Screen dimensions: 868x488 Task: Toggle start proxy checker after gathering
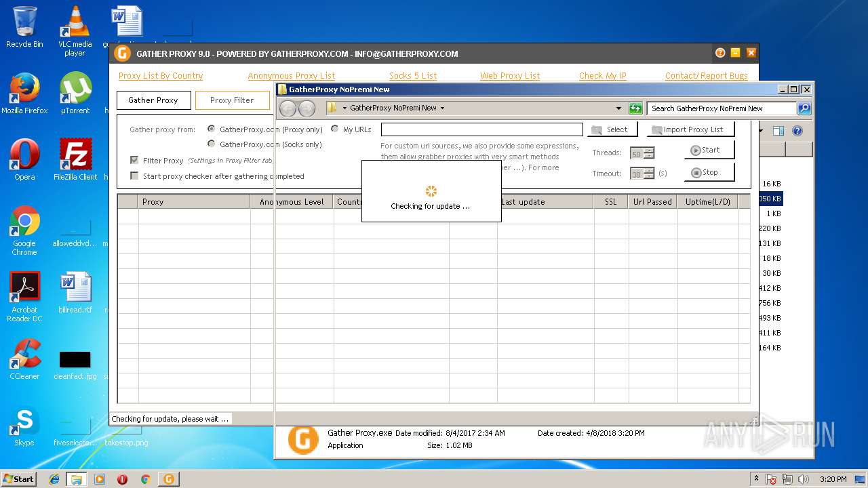tap(134, 176)
